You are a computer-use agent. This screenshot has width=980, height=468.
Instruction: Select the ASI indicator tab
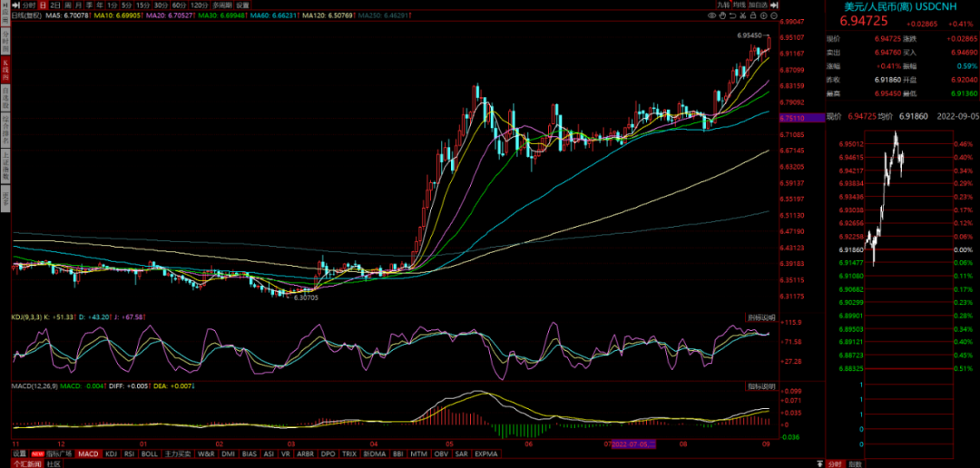[269, 453]
